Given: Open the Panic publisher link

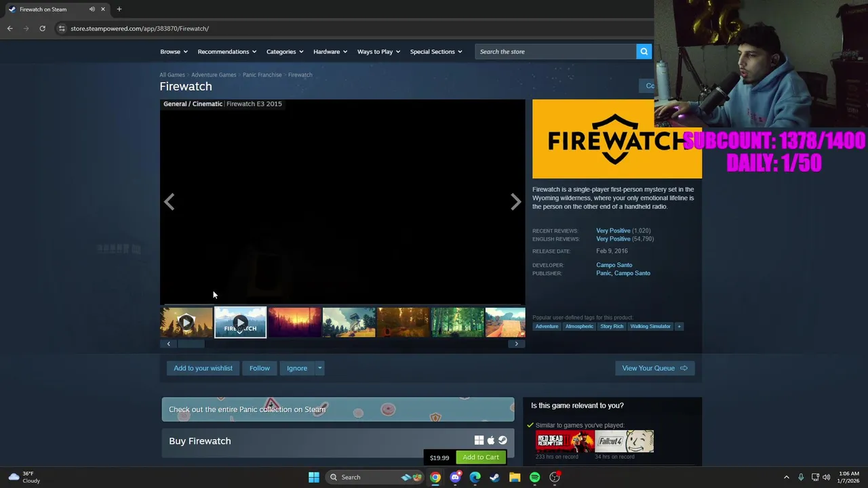Looking at the screenshot, I should click(x=604, y=273).
